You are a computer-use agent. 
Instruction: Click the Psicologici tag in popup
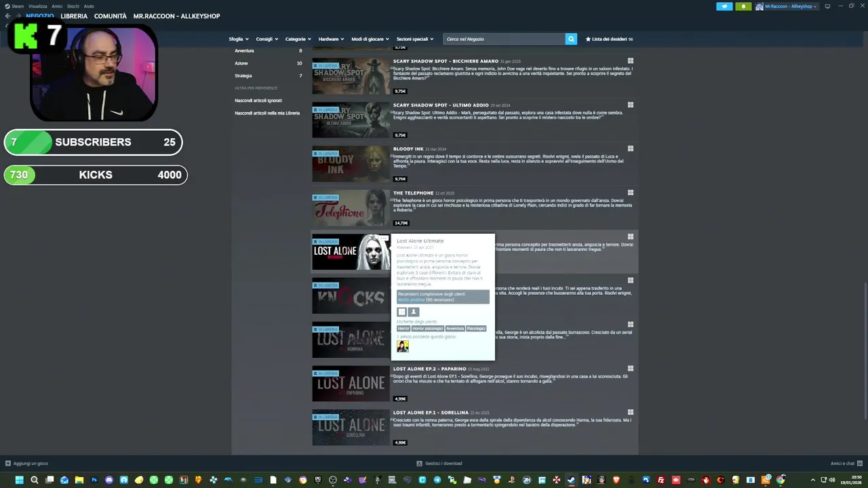pyautogui.click(x=476, y=329)
